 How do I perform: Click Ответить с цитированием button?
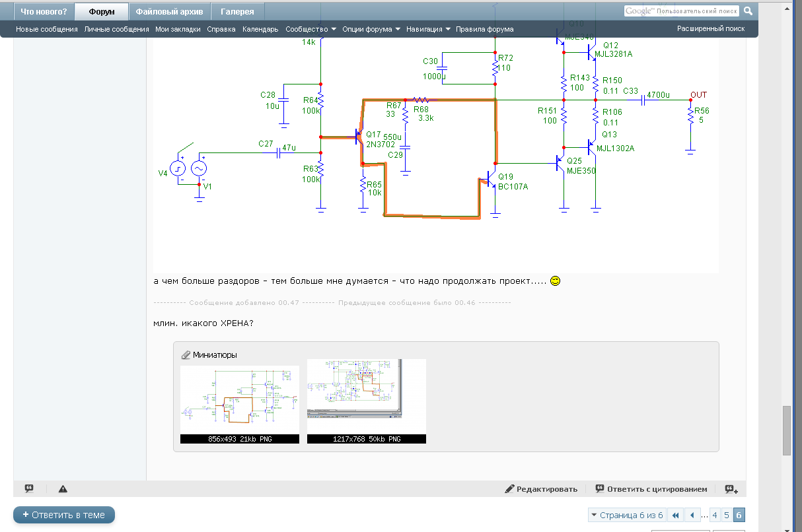651,489
